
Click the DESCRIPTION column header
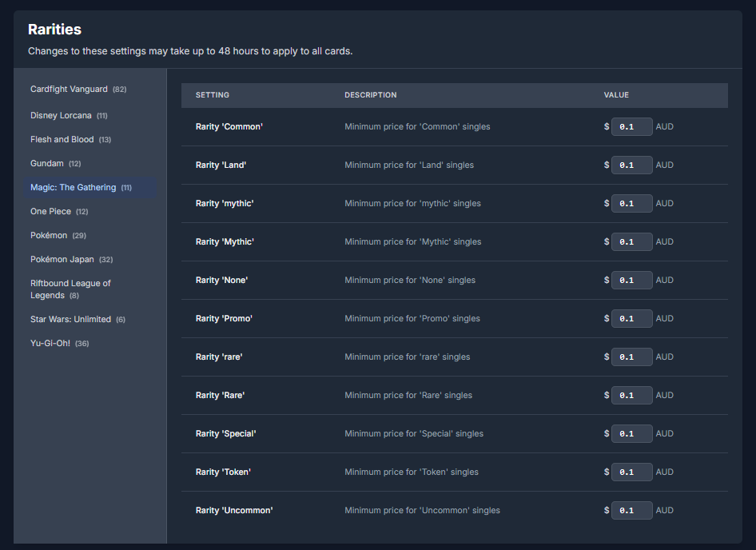370,95
